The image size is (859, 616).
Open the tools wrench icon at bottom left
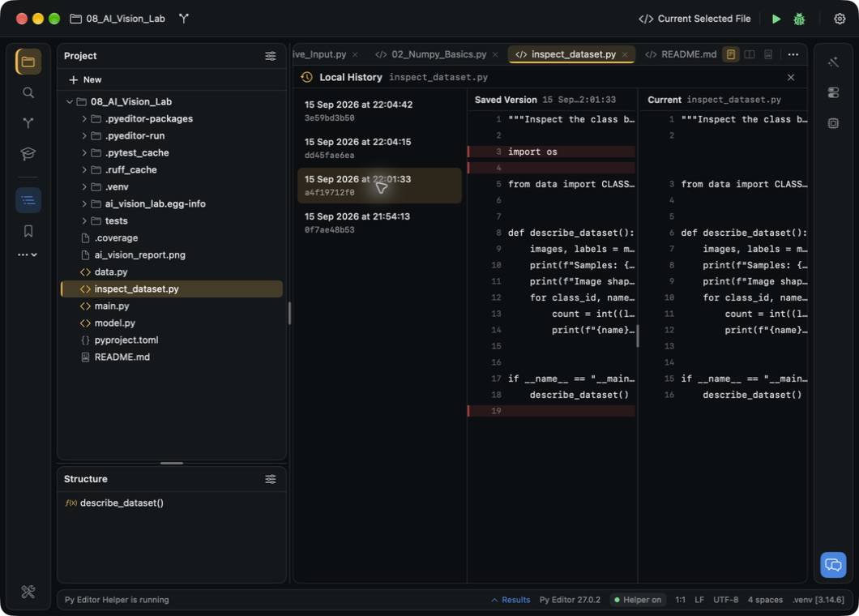coord(28,592)
